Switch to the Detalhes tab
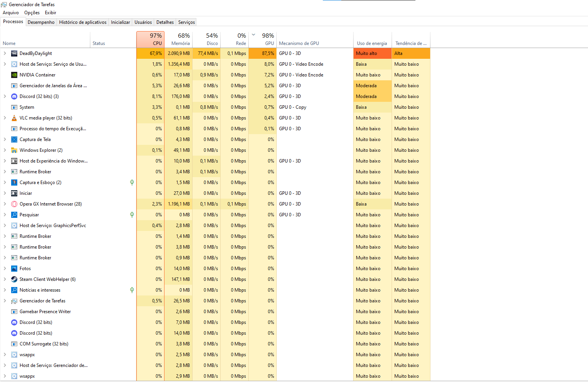588x385 pixels. click(x=165, y=22)
